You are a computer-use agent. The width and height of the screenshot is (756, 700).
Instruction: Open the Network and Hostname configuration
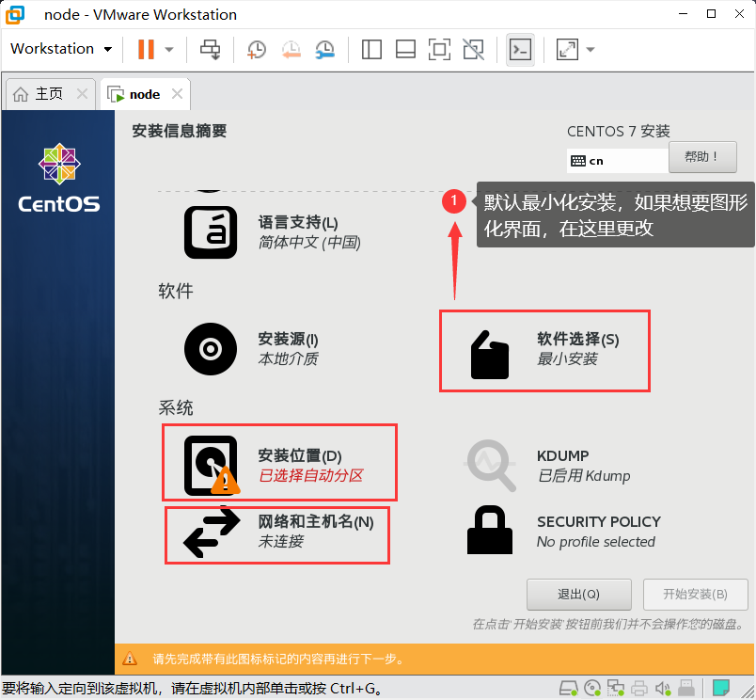(277, 534)
